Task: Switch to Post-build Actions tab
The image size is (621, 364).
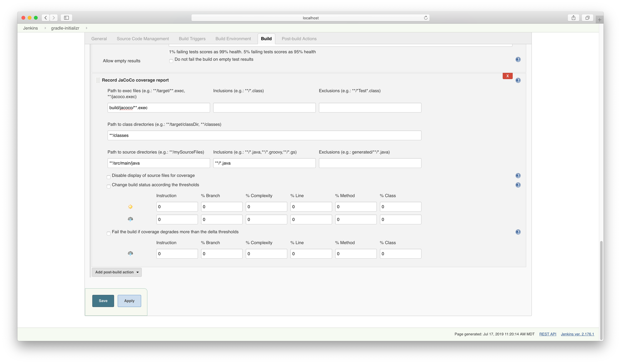Action: (299, 39)
